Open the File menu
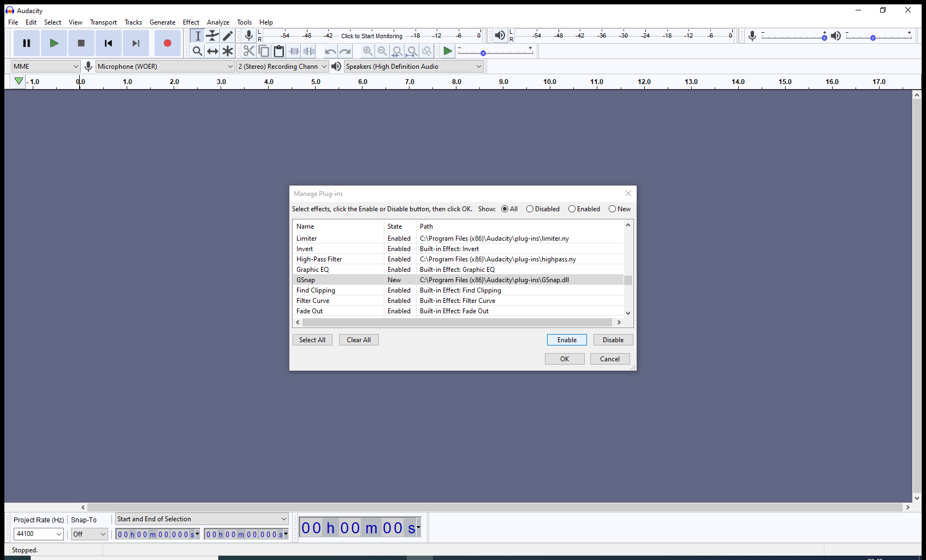The width and height of the screenshot is (926, 560). (x=13, y=22)
